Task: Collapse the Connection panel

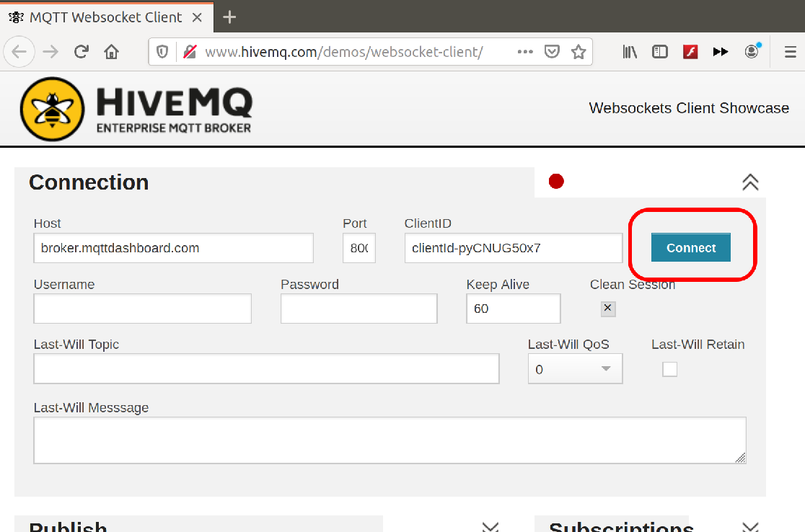Action: (x=750, y=182)
